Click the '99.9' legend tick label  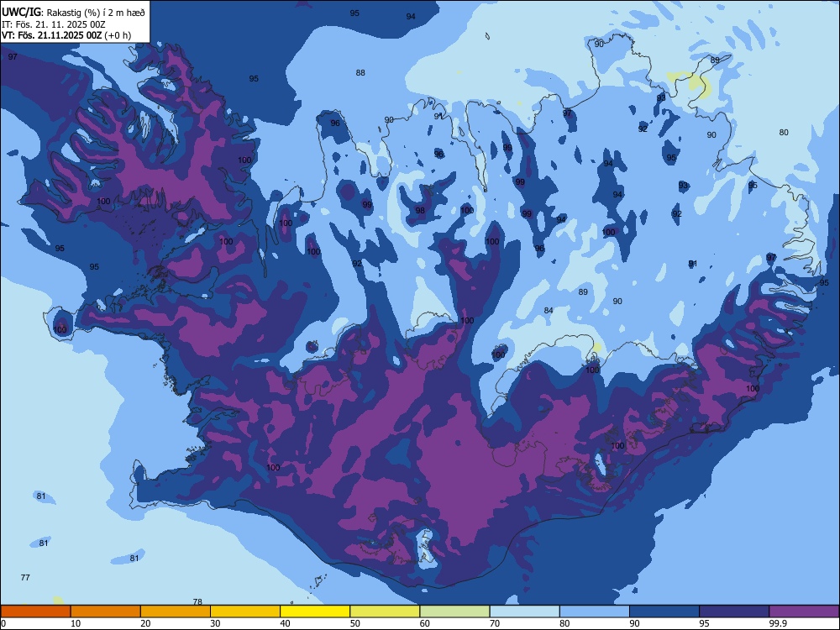(x=777, y=623)
